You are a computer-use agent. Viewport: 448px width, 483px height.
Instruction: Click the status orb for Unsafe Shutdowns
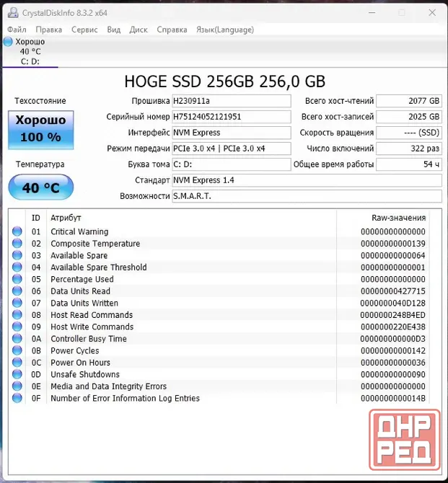pyautogui.click(x=17, y=374)
